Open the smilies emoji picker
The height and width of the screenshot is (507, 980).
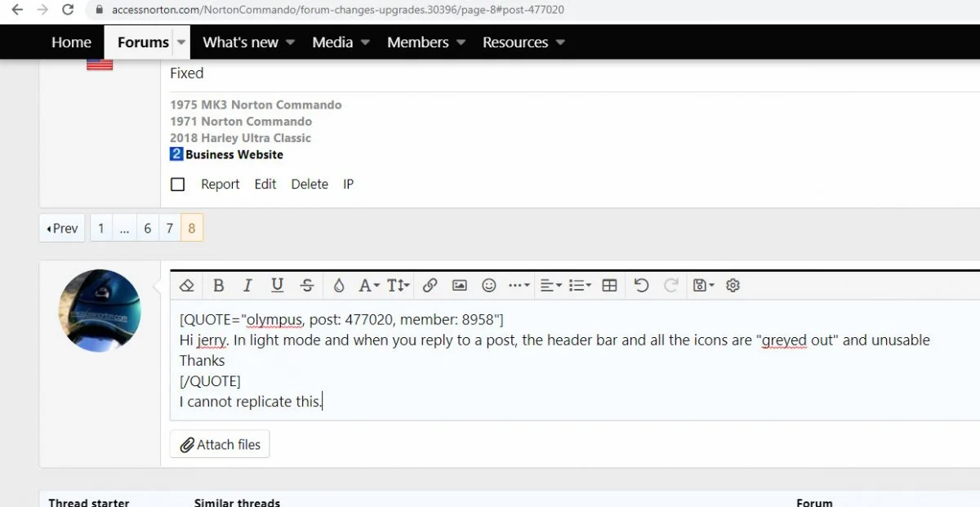pos(489,286)
